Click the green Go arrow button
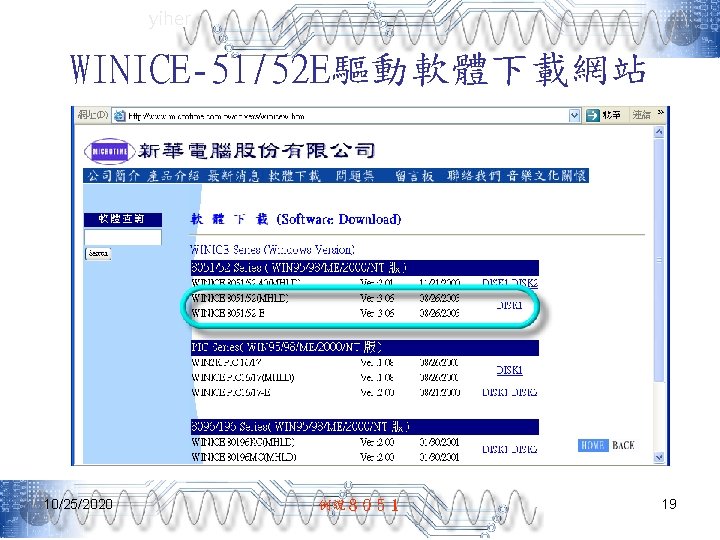Screen dimensions: 720x540 click(593, 115)
